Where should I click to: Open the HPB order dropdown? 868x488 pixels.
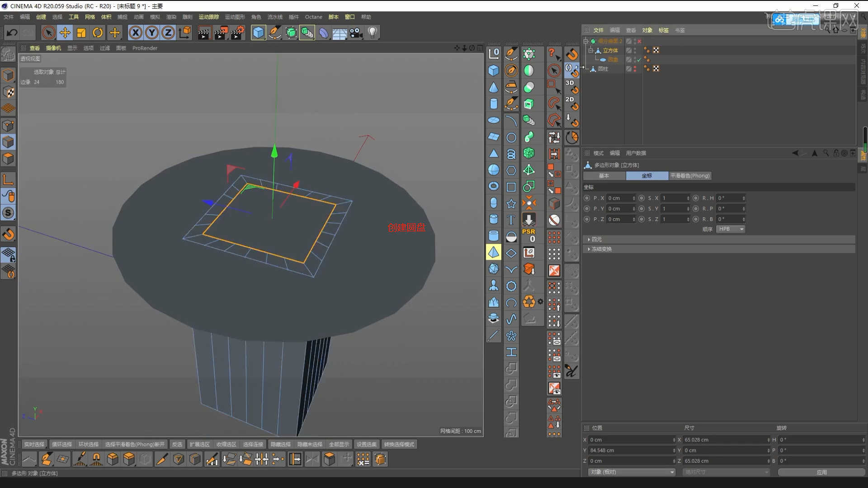[730, 229]
